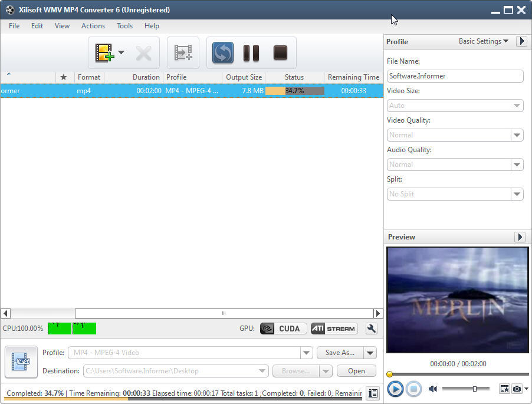
Task: Click the Add File film icon
Action: (104, 52)
